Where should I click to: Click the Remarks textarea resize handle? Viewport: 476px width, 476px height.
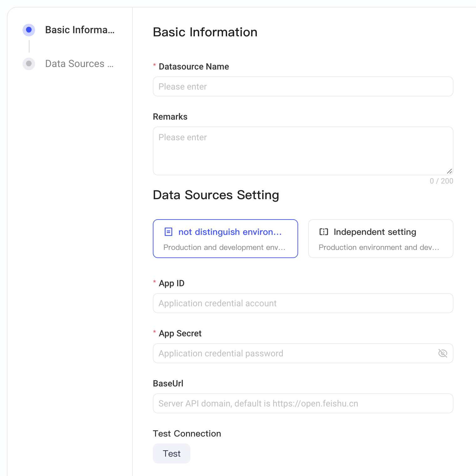[x=449, y=171]
